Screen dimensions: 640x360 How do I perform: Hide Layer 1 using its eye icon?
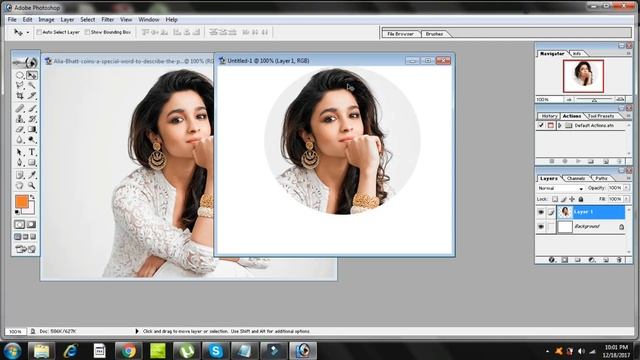coord(541,212)
